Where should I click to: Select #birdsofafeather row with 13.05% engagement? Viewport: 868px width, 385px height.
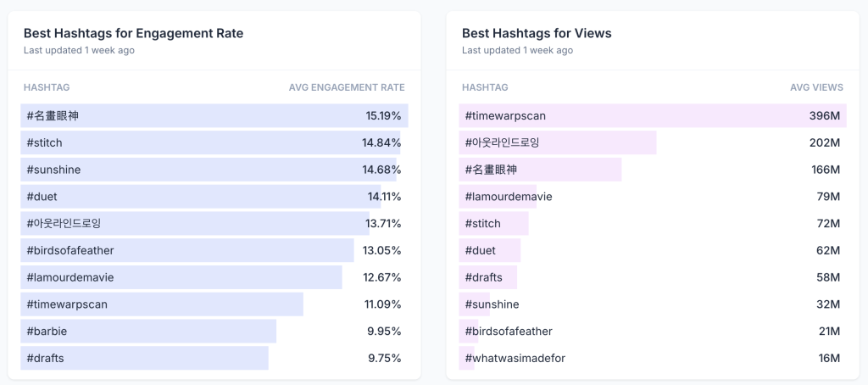tap(70, 250)
